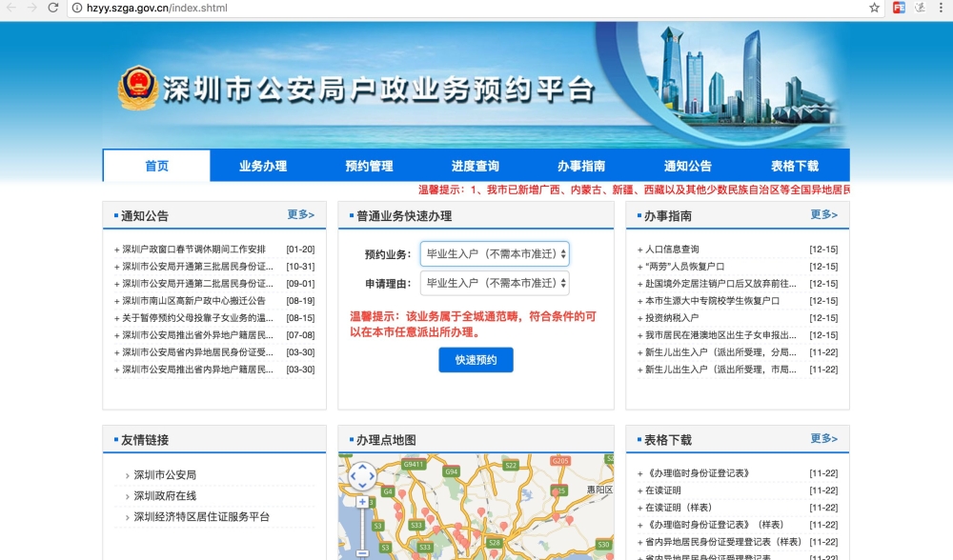Open the browser three-dot menu
This screenshot has height=560, width=953.
tap(942, 8)
